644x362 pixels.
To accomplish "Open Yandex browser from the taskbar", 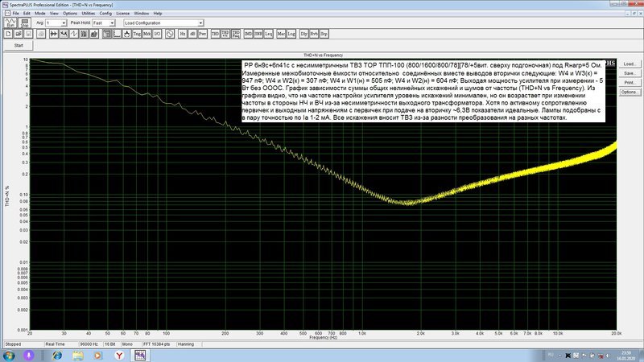I will coord(119,356).
